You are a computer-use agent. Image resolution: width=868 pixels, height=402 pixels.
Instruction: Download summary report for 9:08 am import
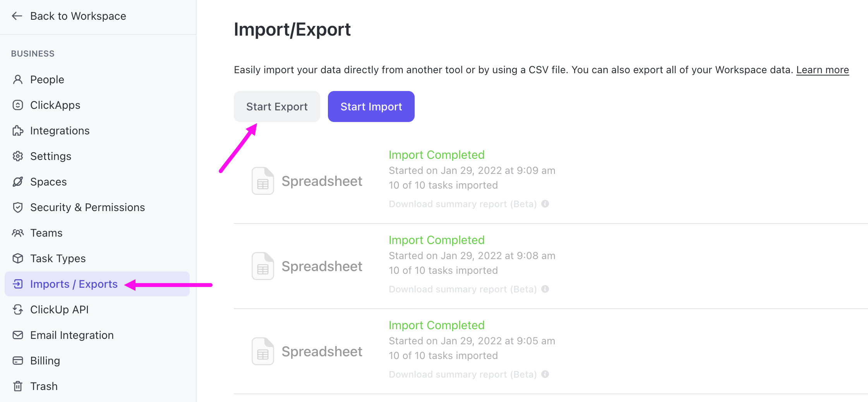coord(462,289)
